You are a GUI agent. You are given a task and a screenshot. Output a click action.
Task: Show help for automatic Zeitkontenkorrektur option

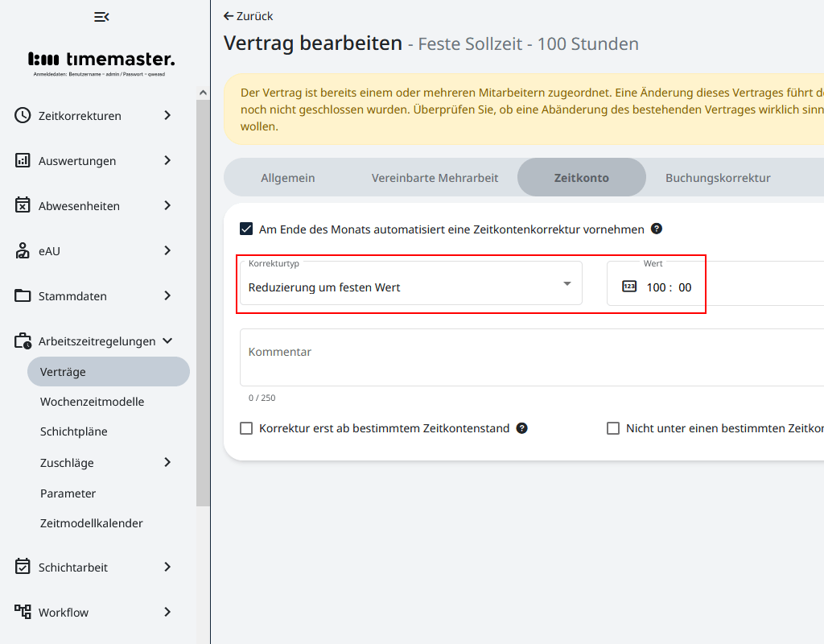pyautogui.click(x=657, y=229)
